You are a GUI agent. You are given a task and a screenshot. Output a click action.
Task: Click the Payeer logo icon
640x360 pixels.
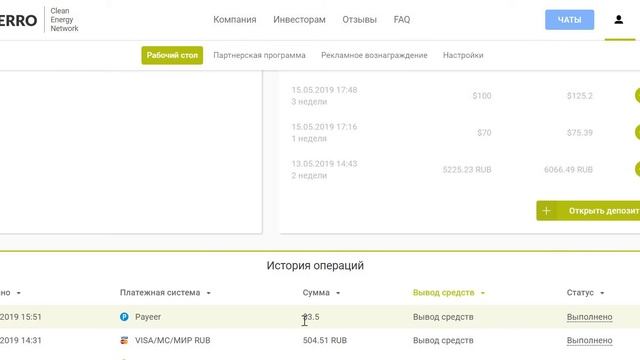point(124,317)
